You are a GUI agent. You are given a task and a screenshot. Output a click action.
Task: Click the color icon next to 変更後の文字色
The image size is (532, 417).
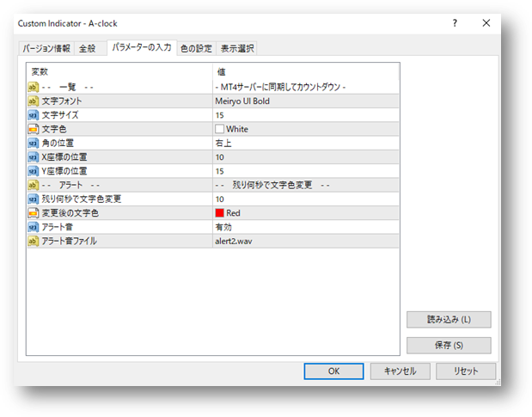[33, 213]
